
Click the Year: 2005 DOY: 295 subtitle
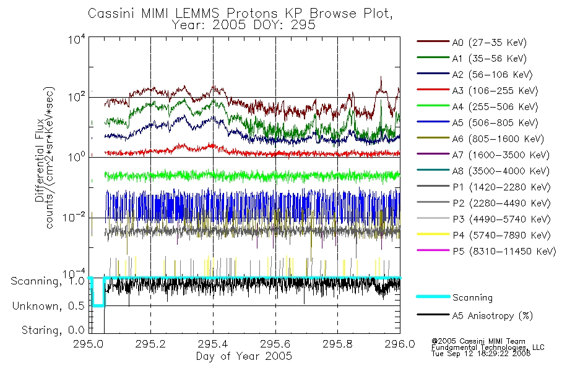(243, 25)
